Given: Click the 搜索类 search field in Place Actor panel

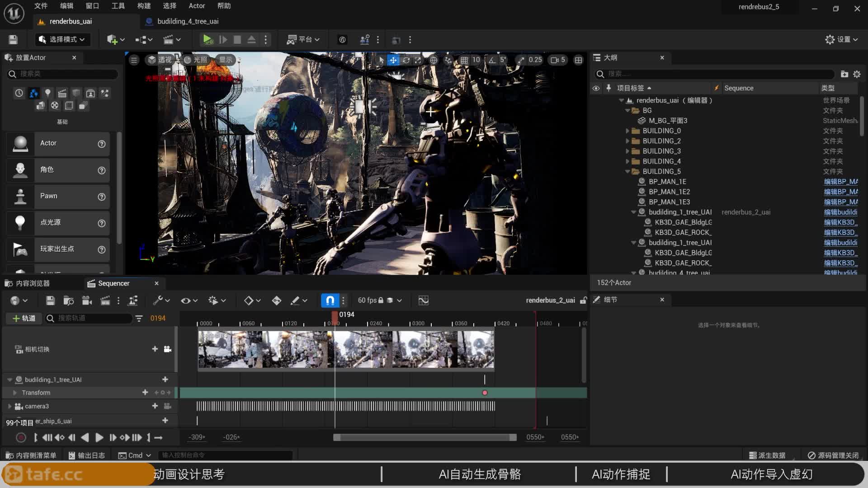Looking at the screenshot, I should coord(62,74).
